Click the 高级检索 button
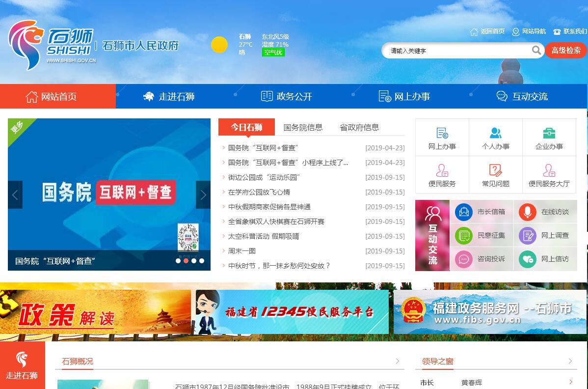Screen dimensions: 588x389 (x=565, y=51)
